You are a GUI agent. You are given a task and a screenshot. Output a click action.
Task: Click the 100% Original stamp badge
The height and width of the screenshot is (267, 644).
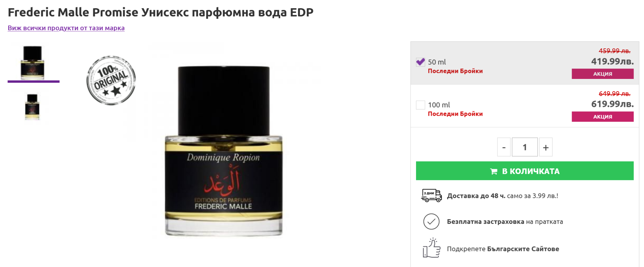coord(111,81)
